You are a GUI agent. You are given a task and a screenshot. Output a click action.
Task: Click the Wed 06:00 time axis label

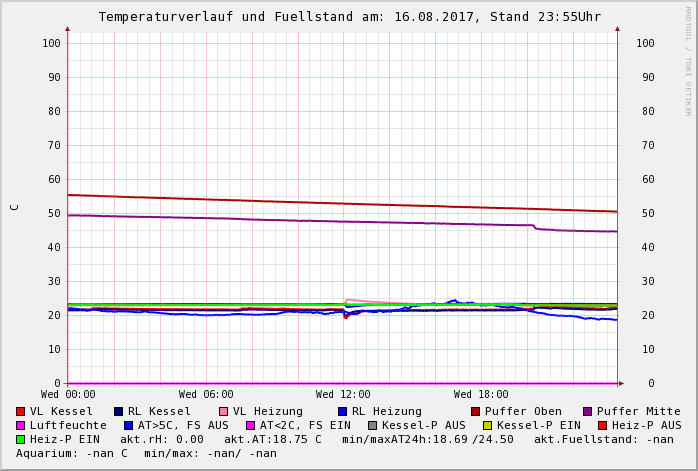pyautogui.click(x=206, y=394)
